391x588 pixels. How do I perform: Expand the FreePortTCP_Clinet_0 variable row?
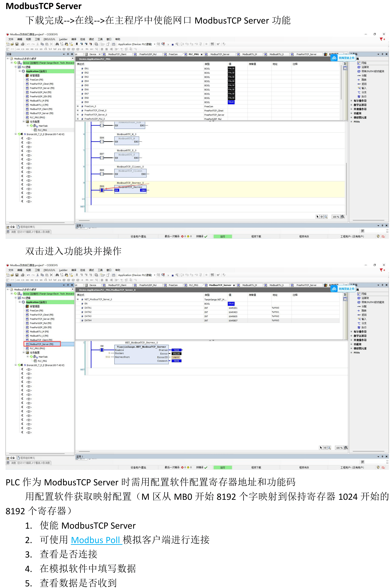pyautogui.click(x=78, y=110)
